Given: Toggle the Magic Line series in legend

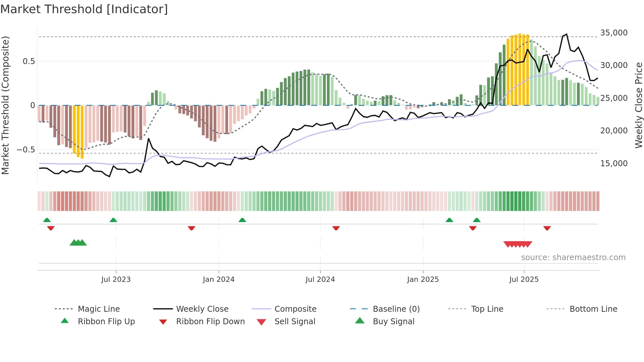Looking at the screenshot, I should 99,309.
